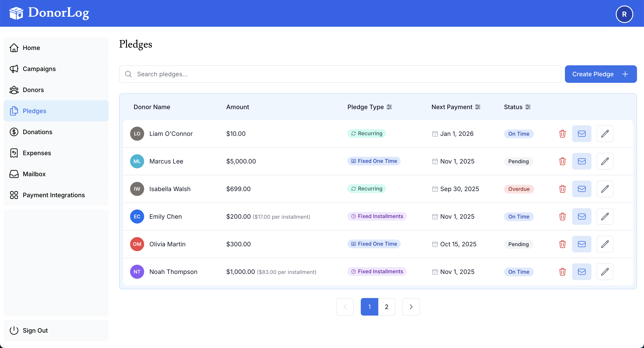The height and width of the screenshot is (348, 644).
Task: Open the Donors panel from the sidebar
Action: (x=33, y=90)
